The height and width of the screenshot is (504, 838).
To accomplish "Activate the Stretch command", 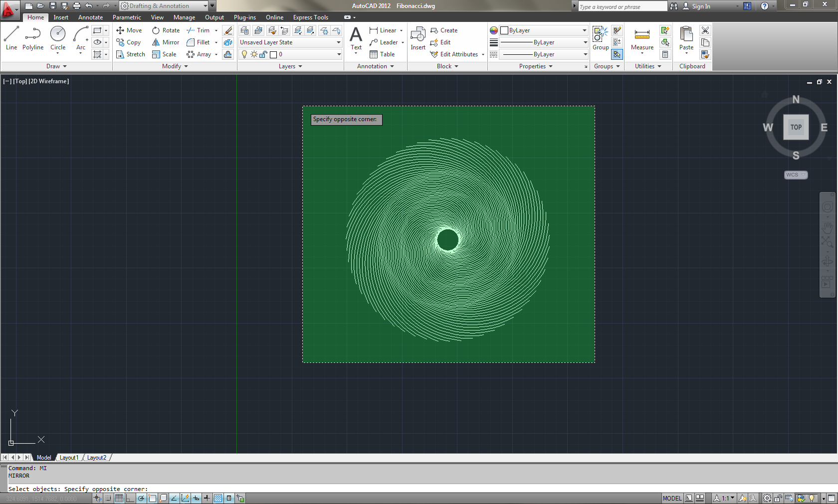I will click(131, 54).
